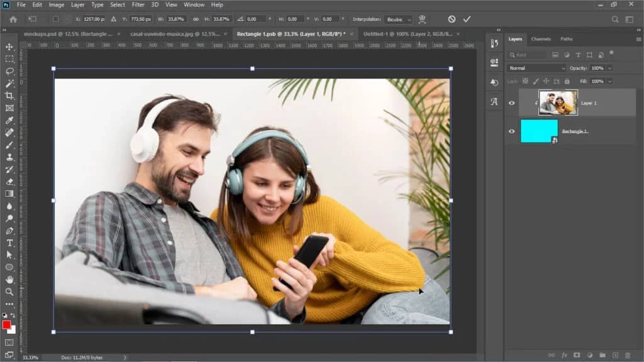The height and width of the screenshot is (362, 644).
Task: Click the delete layer trash icon
Action: coord(628,355)
